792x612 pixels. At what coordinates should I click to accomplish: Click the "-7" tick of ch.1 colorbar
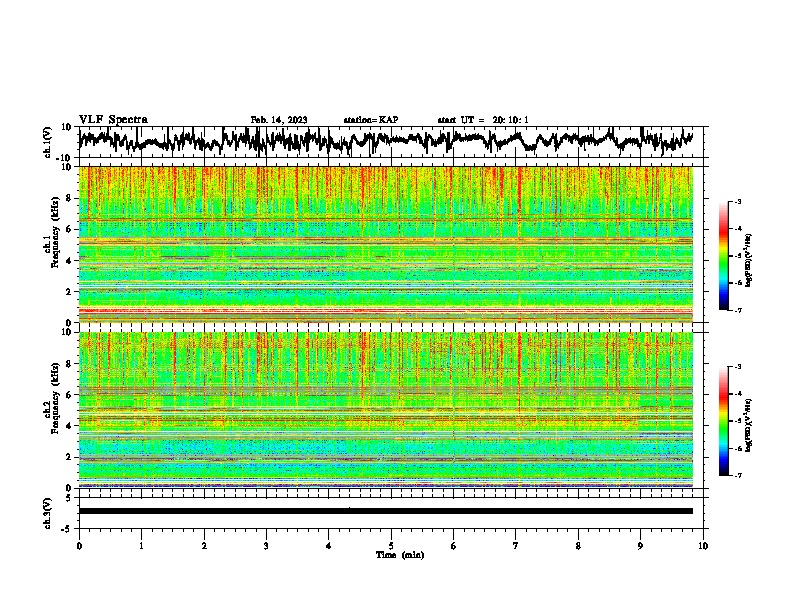[x=737, y=310]
